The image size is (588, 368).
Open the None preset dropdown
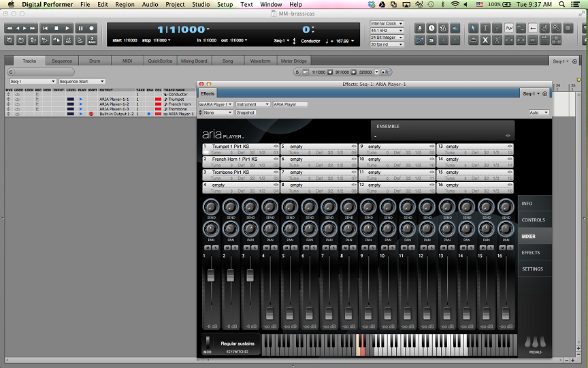218,112
